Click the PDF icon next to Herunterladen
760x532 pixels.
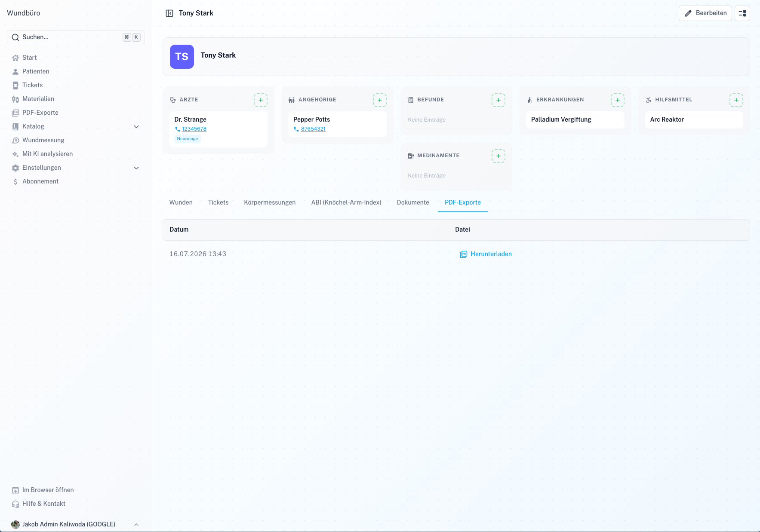(x=464, y=254)
